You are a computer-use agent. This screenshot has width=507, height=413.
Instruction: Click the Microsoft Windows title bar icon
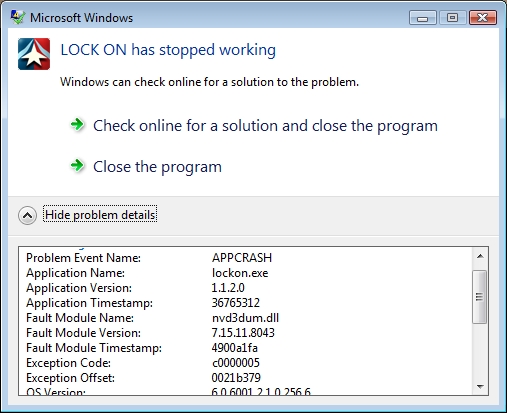click(x=17, y=17)
